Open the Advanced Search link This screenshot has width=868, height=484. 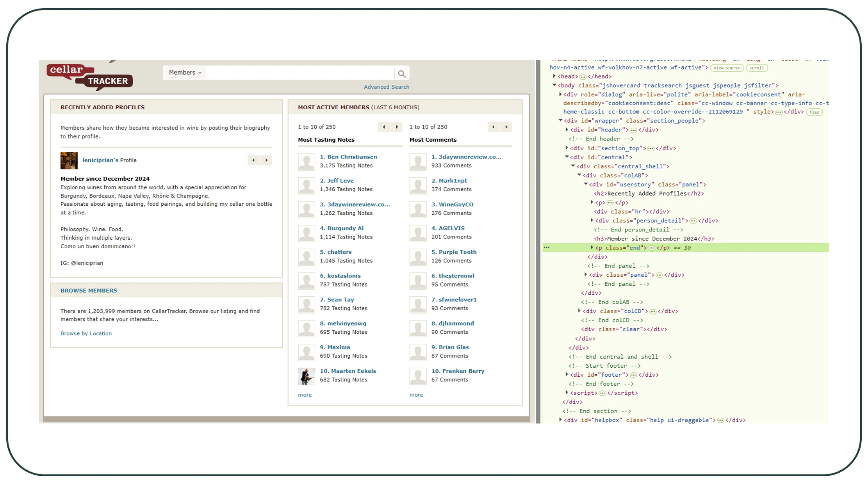[x=387, y=87]
